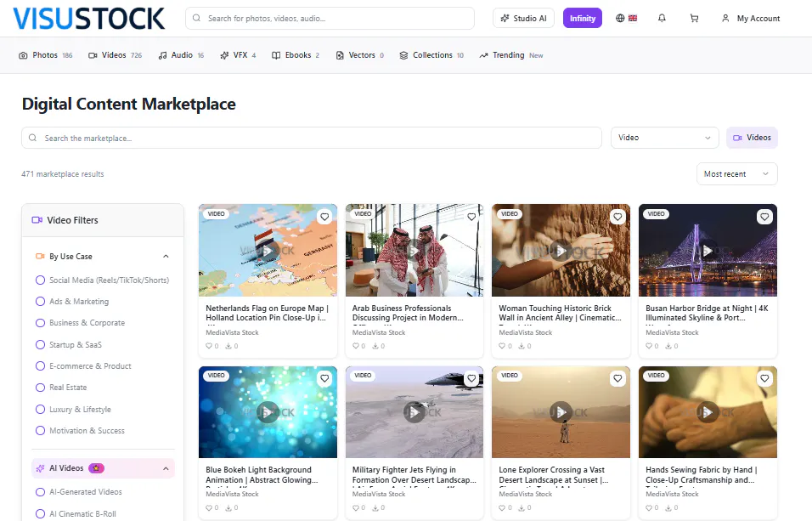Screen dimensions: 812x521
Task: Click the VISUSTOCK logo
Action: coord(88,19)
